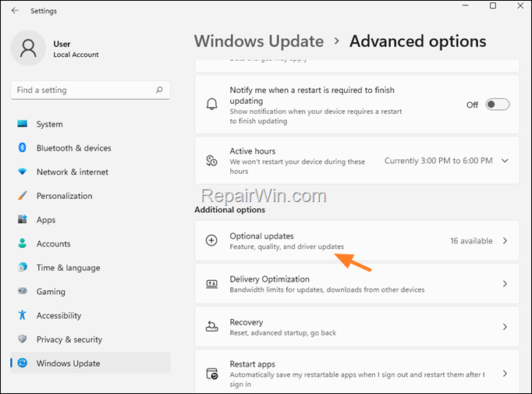Click the Active hours clock icon
Screen dimensions: 532x394
click(x=211, y=161)
